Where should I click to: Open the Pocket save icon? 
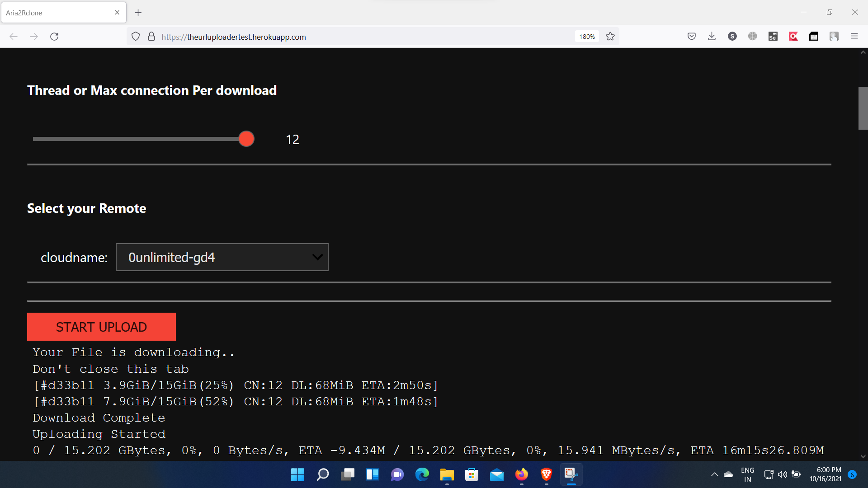(x=691, y=37)
